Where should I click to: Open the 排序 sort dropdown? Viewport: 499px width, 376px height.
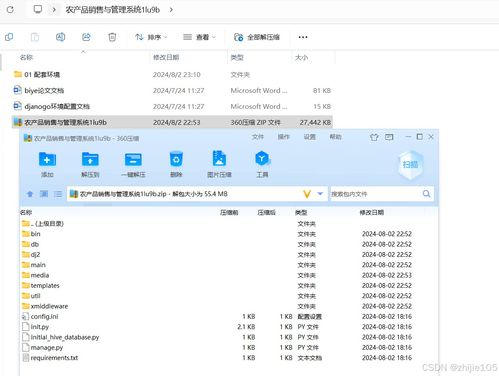151,37
